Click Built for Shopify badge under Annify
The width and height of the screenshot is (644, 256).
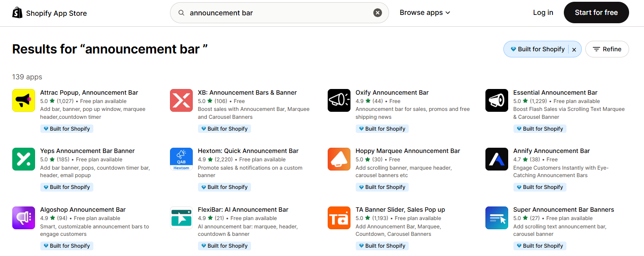[x=540, y=187]
